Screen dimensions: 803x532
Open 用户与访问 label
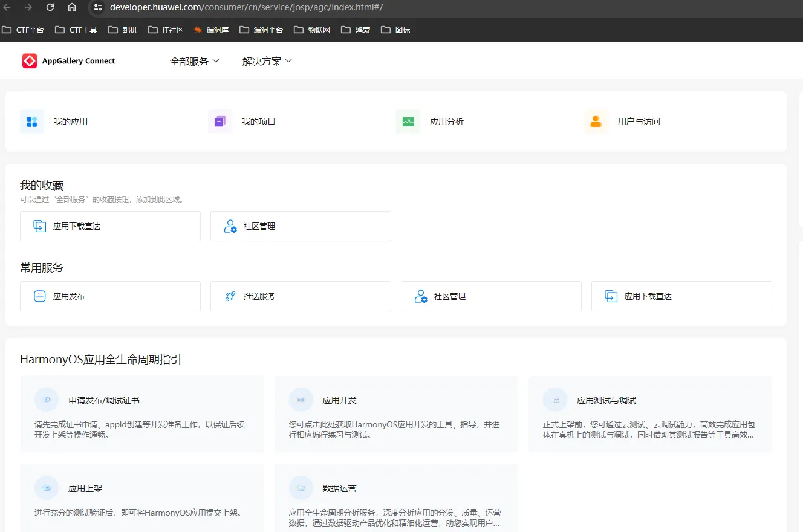639,122
